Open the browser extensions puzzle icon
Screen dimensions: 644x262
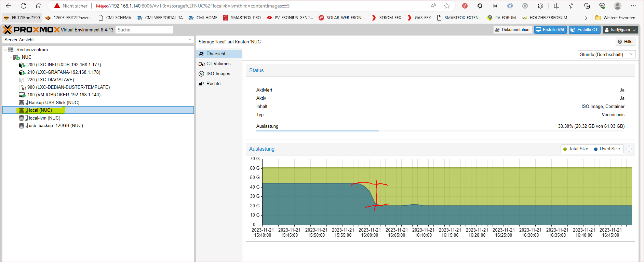(540, 6)
